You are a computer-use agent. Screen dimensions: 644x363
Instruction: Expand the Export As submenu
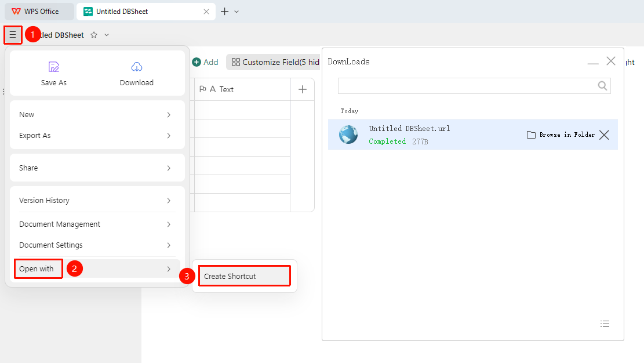[x=97, y=136]
